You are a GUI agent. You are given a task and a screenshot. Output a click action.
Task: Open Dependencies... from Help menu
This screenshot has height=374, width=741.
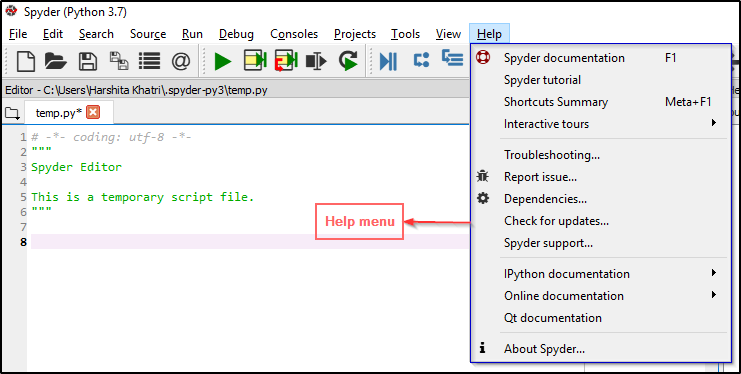point(600,199)
